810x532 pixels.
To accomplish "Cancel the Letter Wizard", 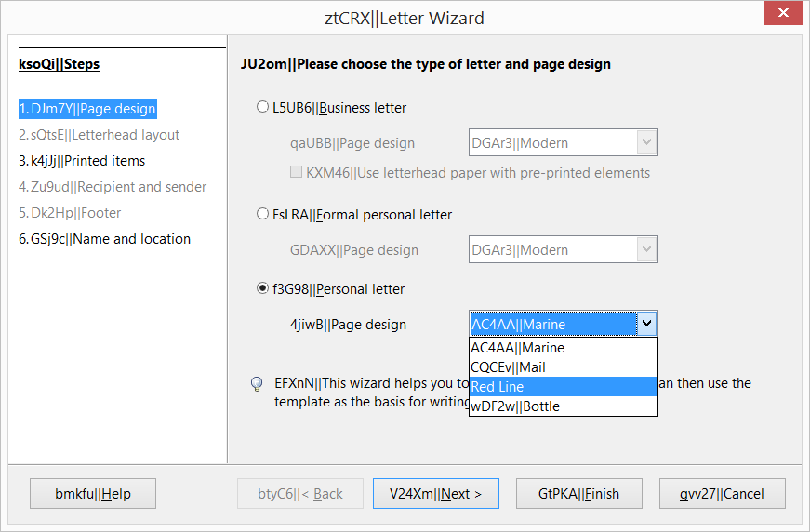I will click(x=723, y=494).
